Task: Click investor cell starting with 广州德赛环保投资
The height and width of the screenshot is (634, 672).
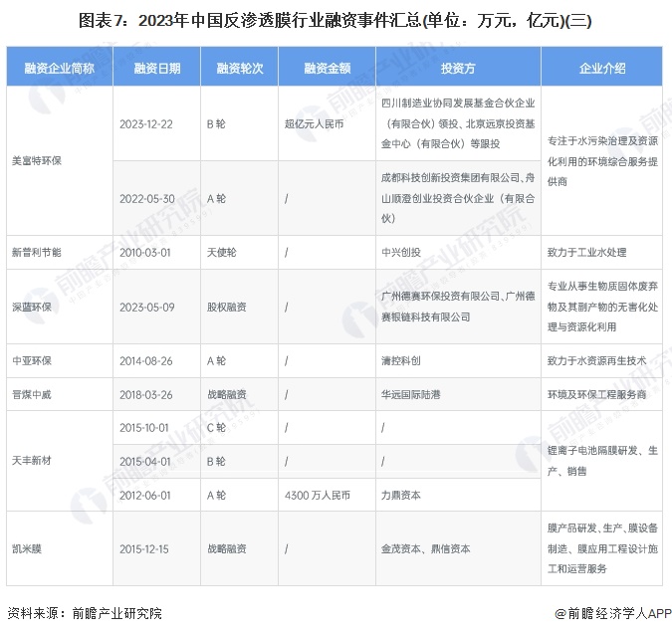Action: coord(458,307)
